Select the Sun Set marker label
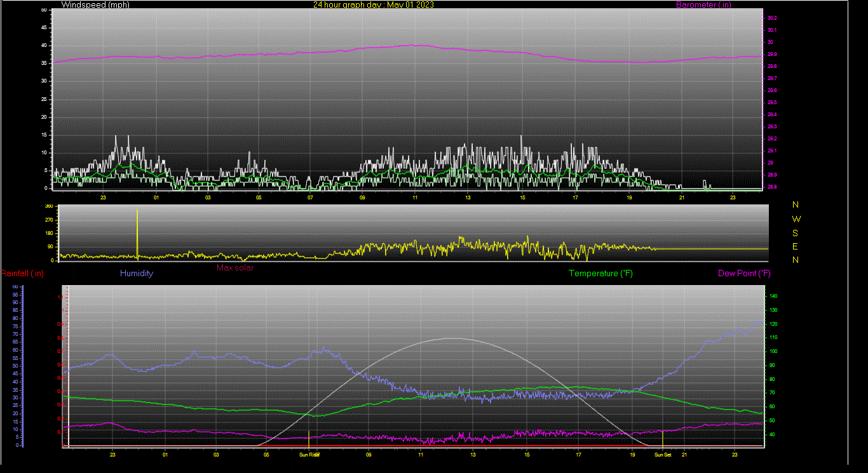 coord(663,455)
